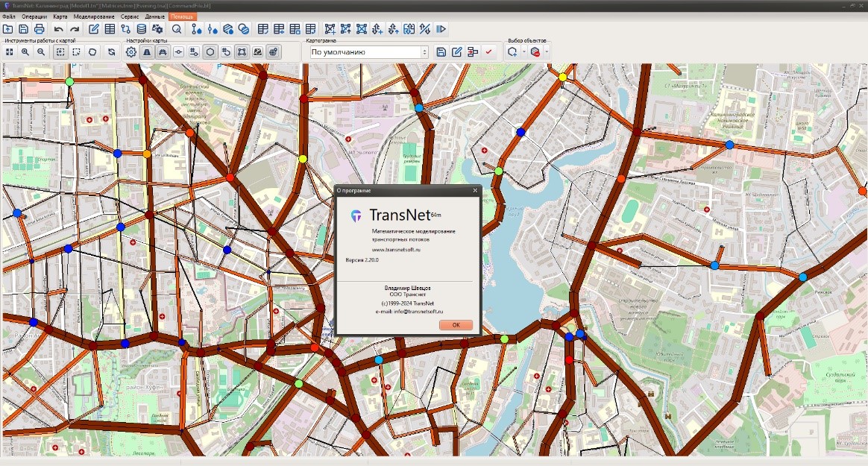Click the ООО Транснет text
868x466 pixels.
click(408, 295)
